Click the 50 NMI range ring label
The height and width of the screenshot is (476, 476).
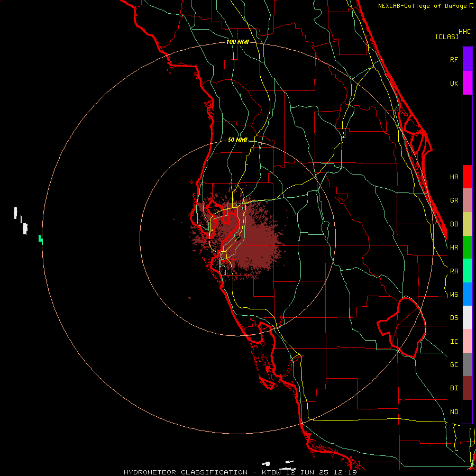coord(237,140)
